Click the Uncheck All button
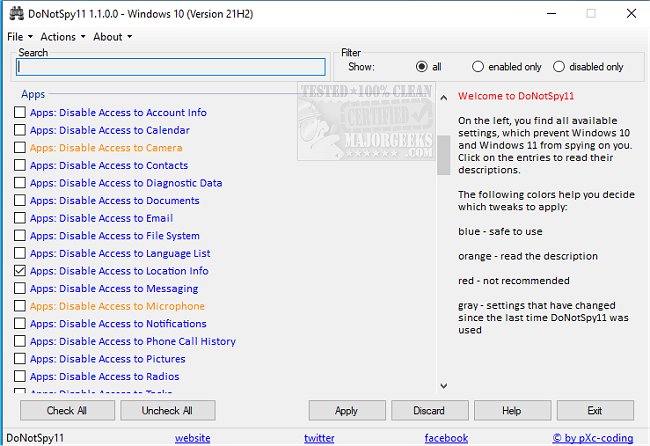Screen dimensions: 650x446 click(167, 411)
